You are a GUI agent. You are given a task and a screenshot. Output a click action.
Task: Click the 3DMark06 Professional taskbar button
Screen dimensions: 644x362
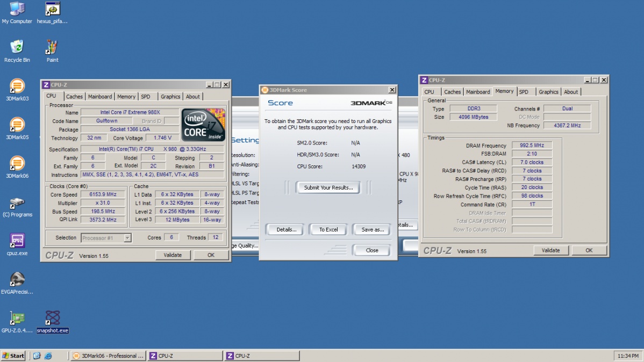[108, 356]
